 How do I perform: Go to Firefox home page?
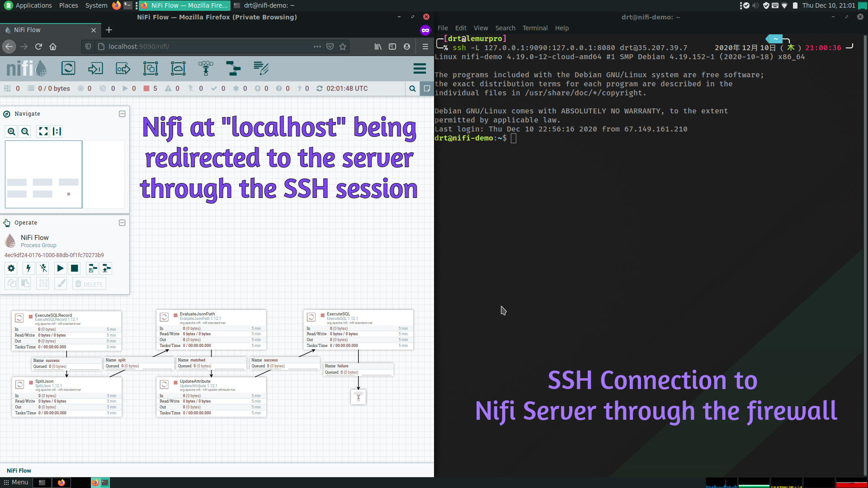pos(53,47)
